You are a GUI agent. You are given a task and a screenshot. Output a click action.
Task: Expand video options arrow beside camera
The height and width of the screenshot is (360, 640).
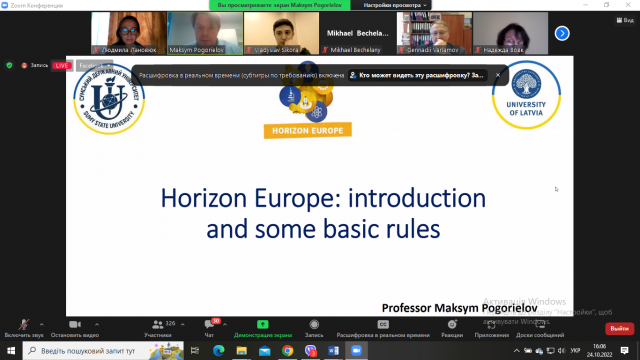pos(97,324)
